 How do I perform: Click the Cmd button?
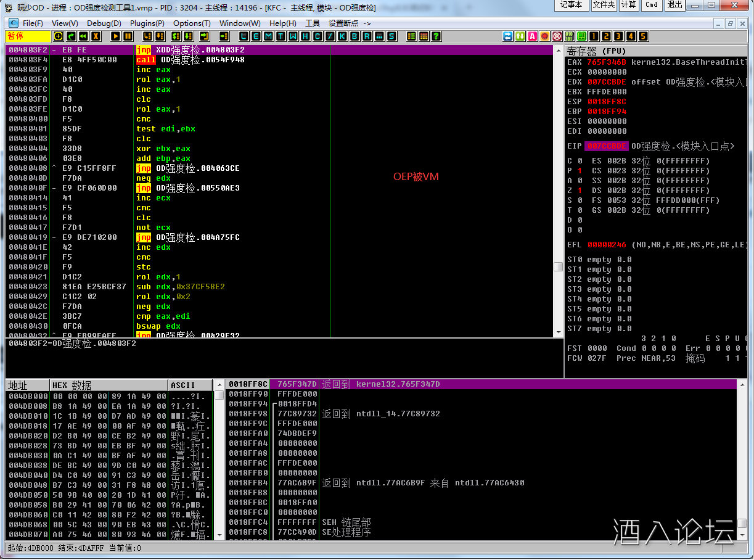651,5
